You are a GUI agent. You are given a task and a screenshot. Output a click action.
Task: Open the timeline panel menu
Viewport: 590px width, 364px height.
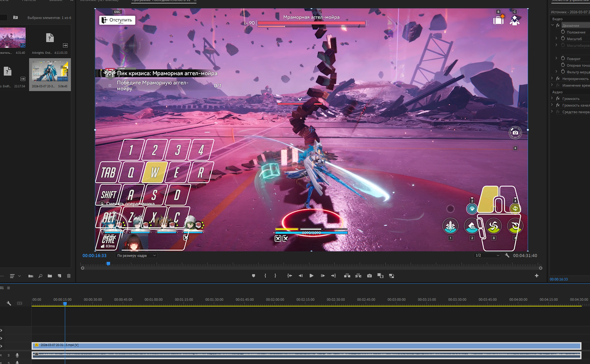click(x=9, y=288)
